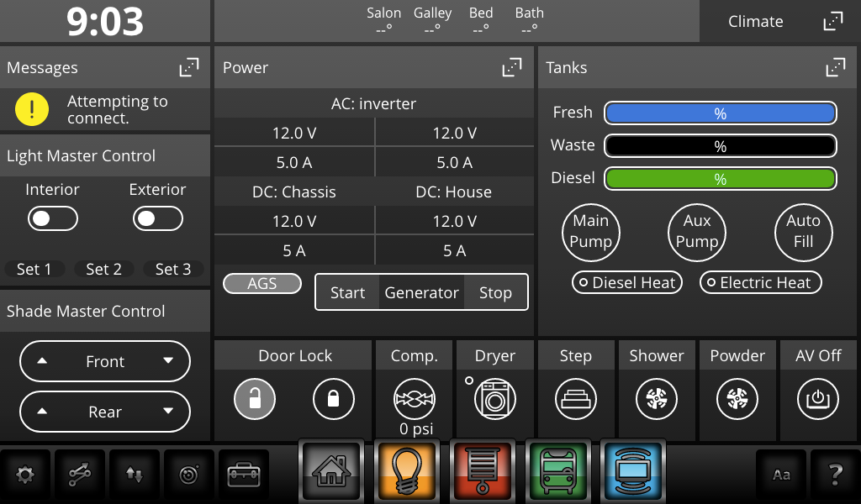Screen dimensions: 861x504
Task: Start the Generator
Action: click(x=347, y=292)
